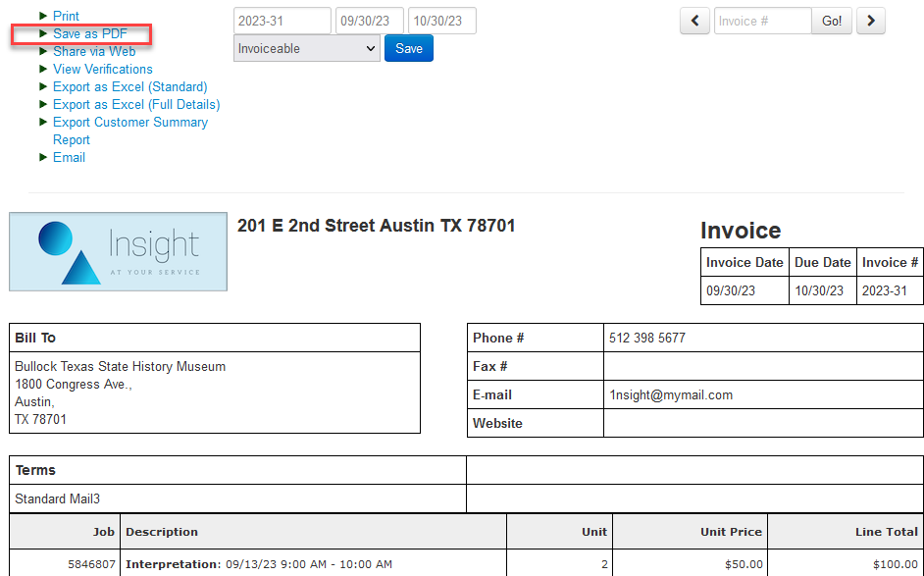Click the Email link
Screen dimensions: 924x576
point(69,157)
